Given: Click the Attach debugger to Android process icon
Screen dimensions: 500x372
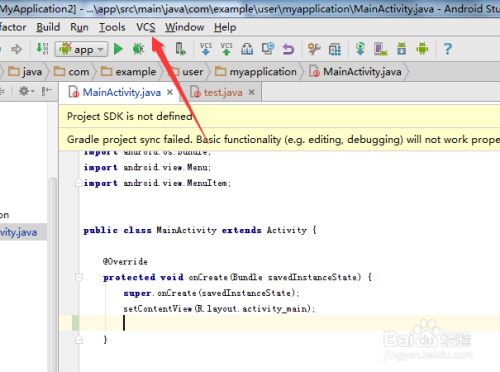Looking at the screenshot, I should click(180, 49).
